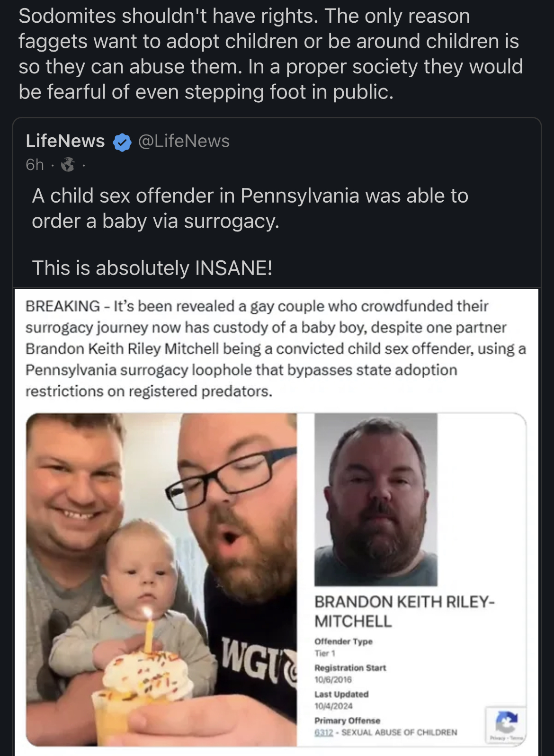Click the Offender Type Tier 1 field
Screen dimensions: 554x756
(343, 647)
